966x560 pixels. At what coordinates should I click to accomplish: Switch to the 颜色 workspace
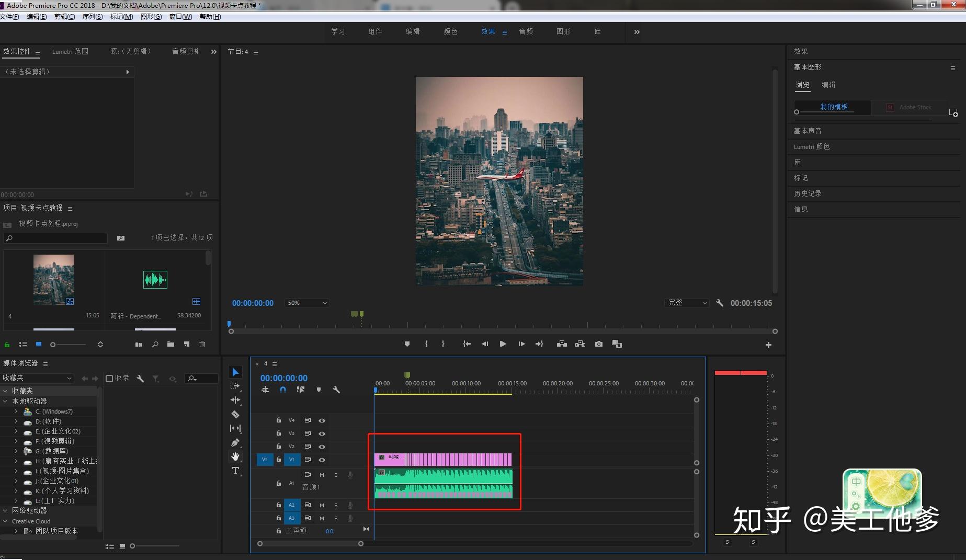[x=450, y=31]
